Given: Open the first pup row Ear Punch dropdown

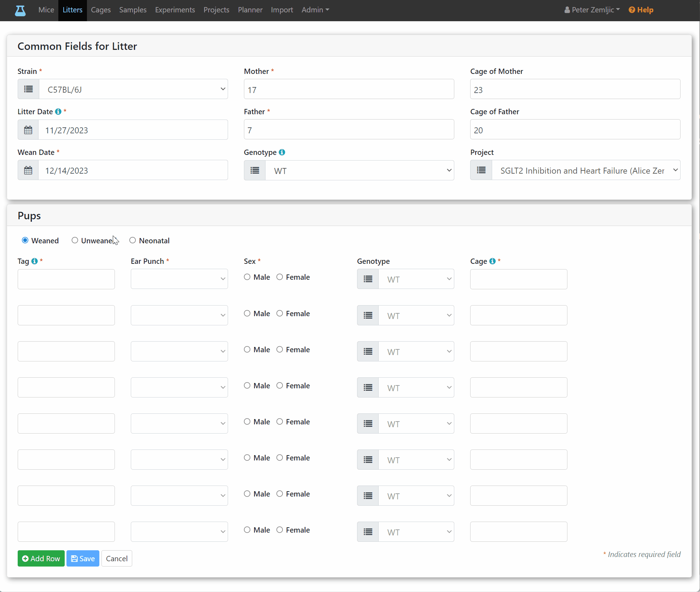Looking at the screenshot, I should 179,279.
